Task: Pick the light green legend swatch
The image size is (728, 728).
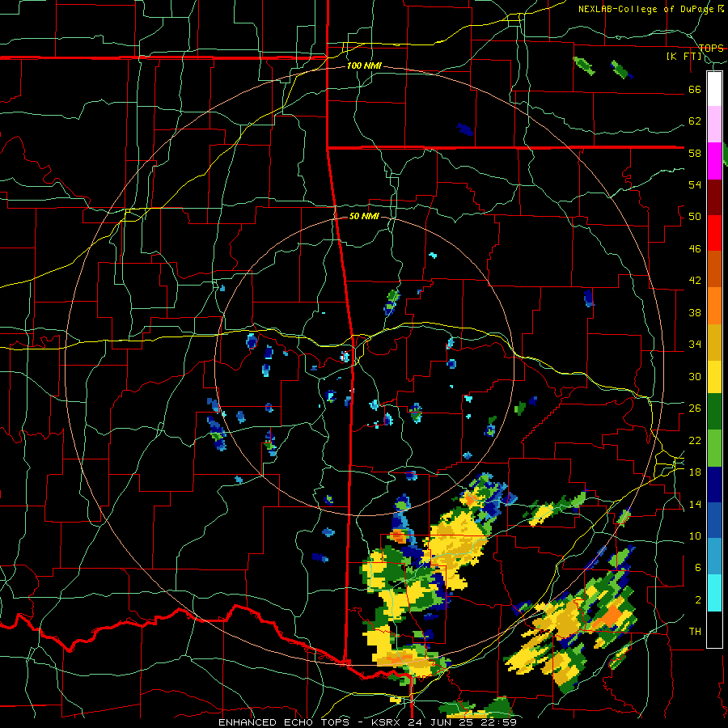Action: coord(714,448)
